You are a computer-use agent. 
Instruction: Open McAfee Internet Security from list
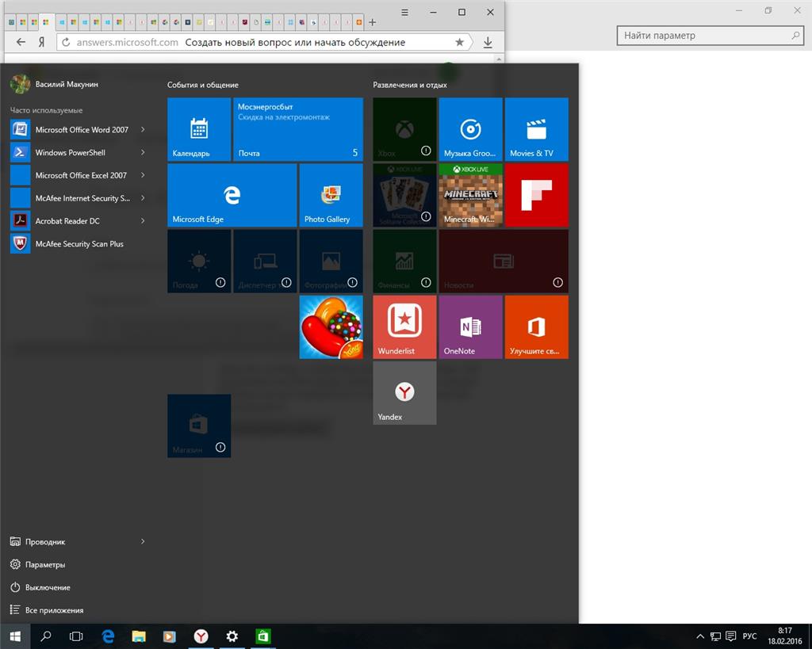tap(70, 197)
